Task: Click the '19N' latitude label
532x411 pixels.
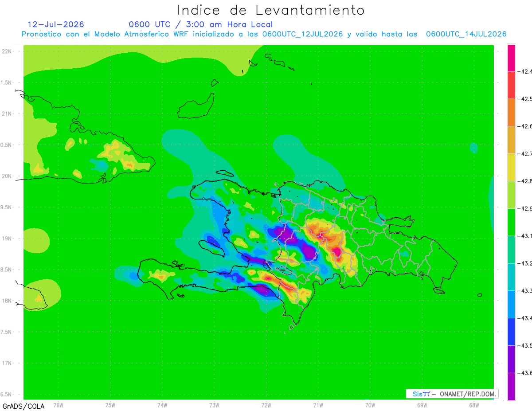Action: pos(7,239)
